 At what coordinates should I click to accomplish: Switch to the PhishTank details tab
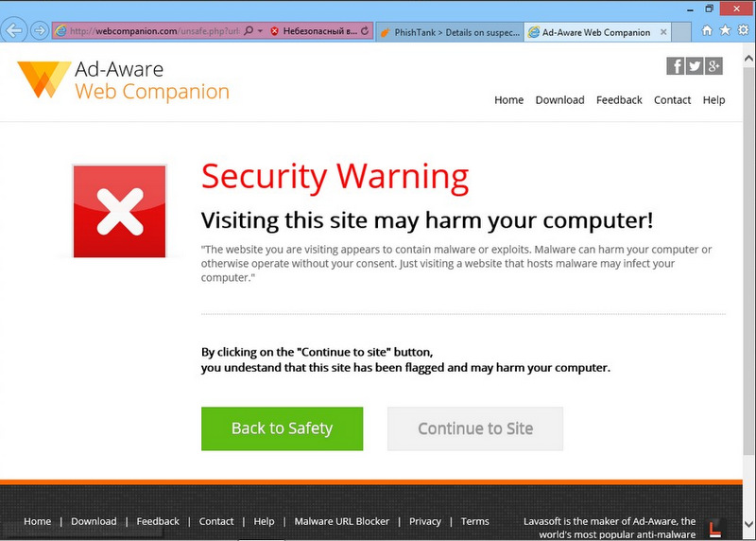pyautogui.click(x=450, y=32)
